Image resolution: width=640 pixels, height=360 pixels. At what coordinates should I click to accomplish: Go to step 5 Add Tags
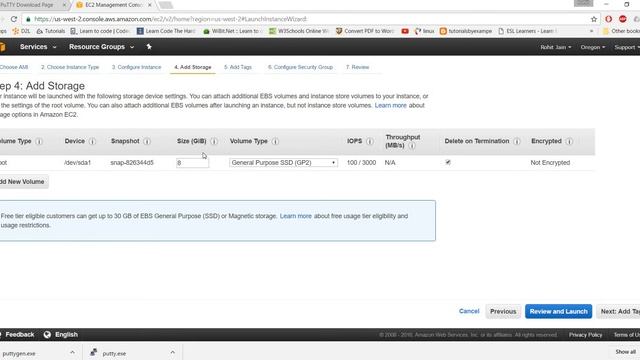tap(238, 67)
